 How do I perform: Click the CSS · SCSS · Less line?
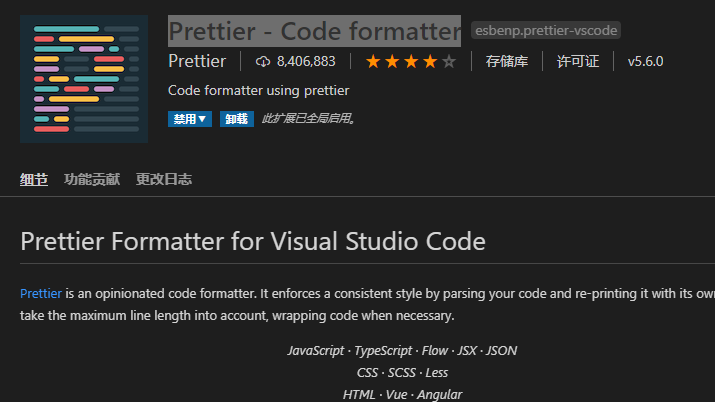point(402,372)
